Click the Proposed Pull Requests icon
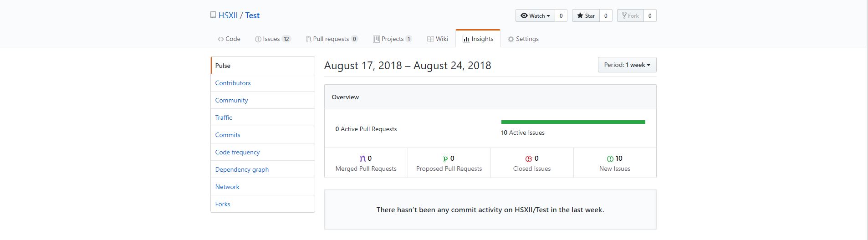Screen dimensions: 868x240 445,159
